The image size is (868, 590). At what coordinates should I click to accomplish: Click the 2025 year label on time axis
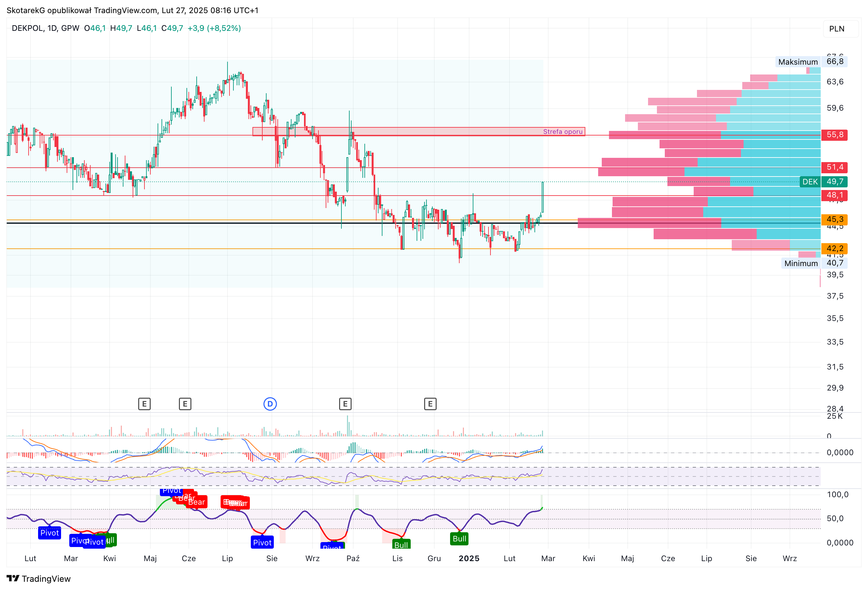click(469, 558)
